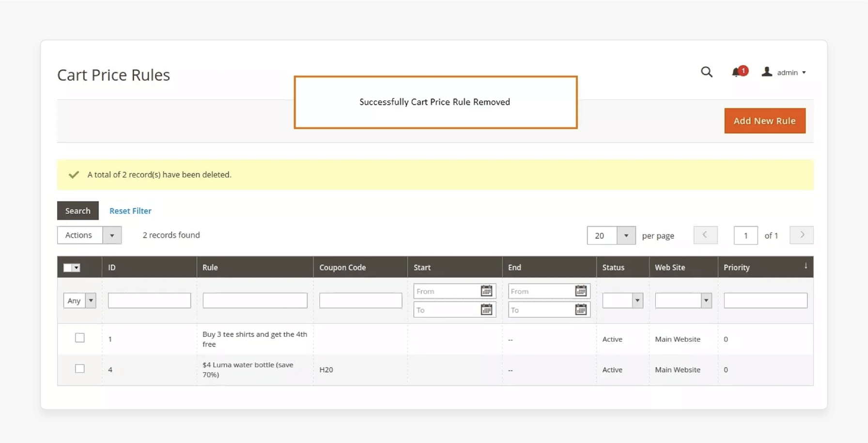The height and width of the screenshot is (443, 868).
Task: Click Cart Price Rules page title
Action: click(x=113, y=75)
